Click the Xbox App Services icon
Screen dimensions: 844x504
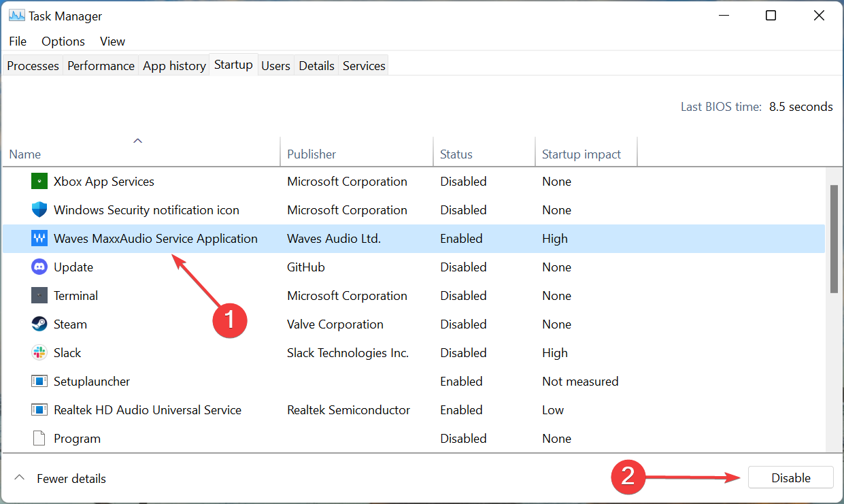click(39, 181)
